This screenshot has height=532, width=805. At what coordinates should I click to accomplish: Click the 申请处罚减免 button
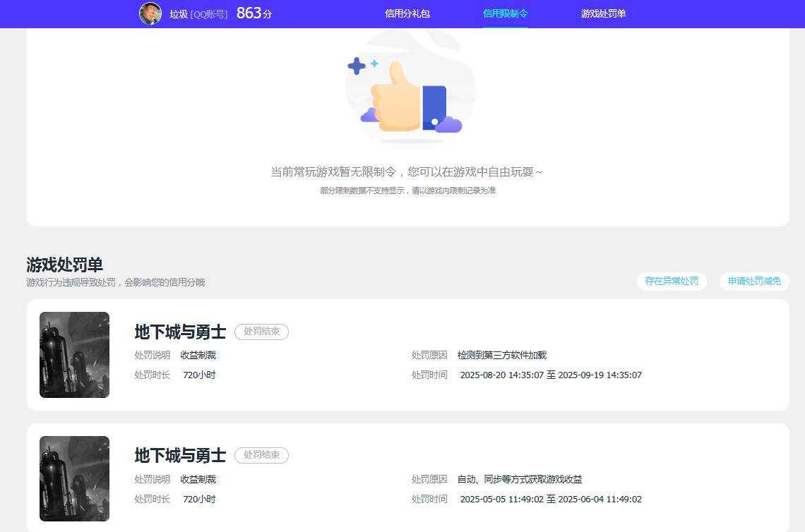click(754, 281)
